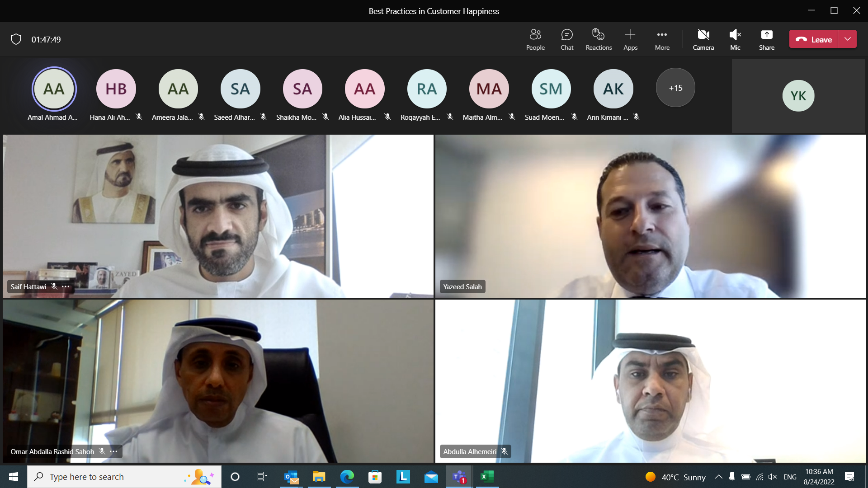Click the taskbar search box
This screenshot has height=488, width=868.
click(124, 477)
